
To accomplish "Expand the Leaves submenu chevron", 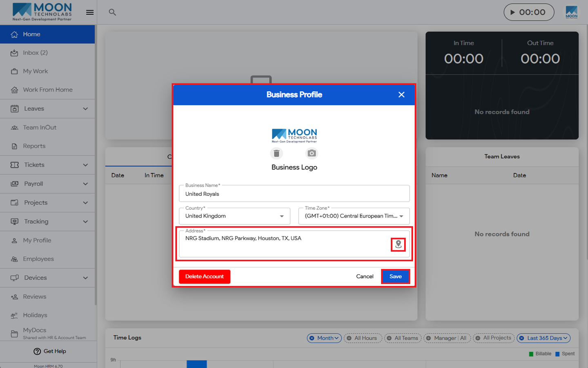I will 85,109.
